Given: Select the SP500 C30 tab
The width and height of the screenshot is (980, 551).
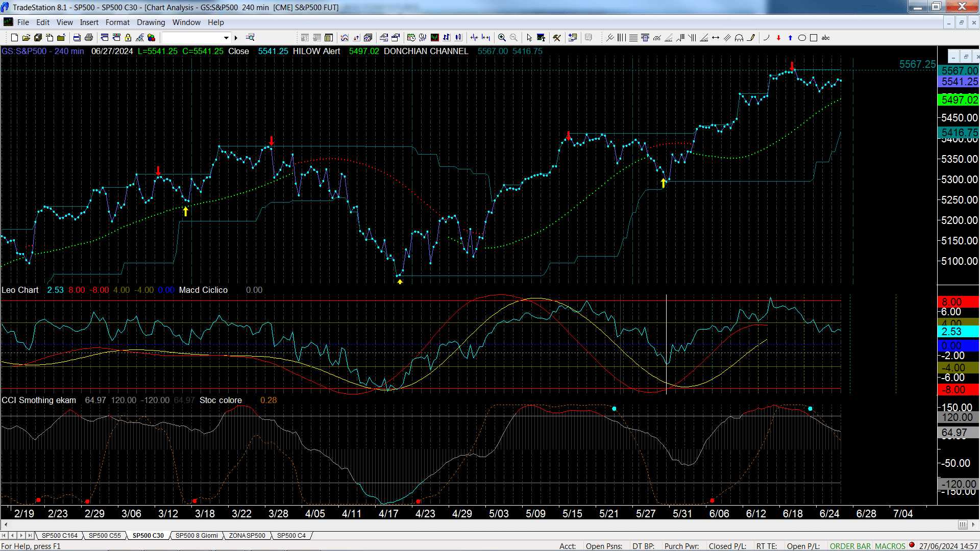Looking at the screenshot, I should (148, 536).
